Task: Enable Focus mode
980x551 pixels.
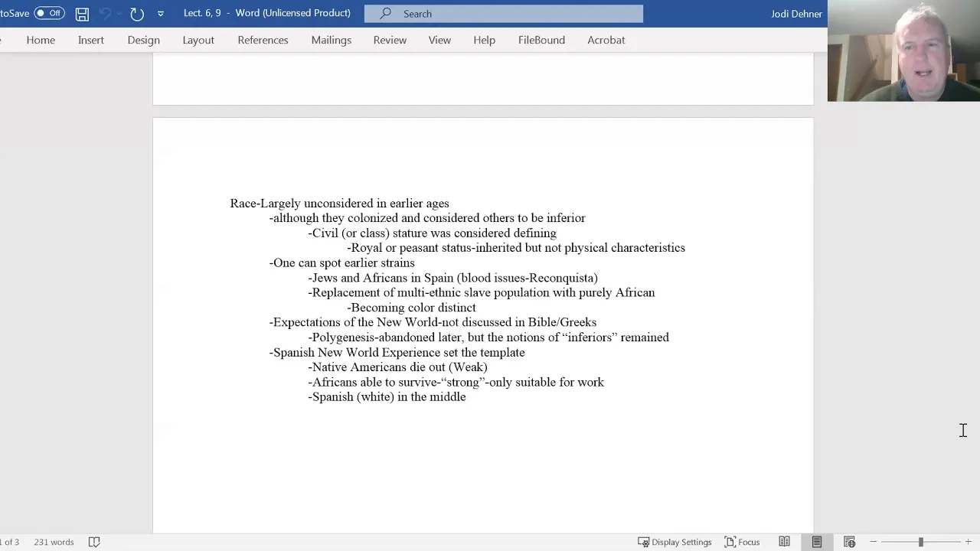Action: pos(742,542)
